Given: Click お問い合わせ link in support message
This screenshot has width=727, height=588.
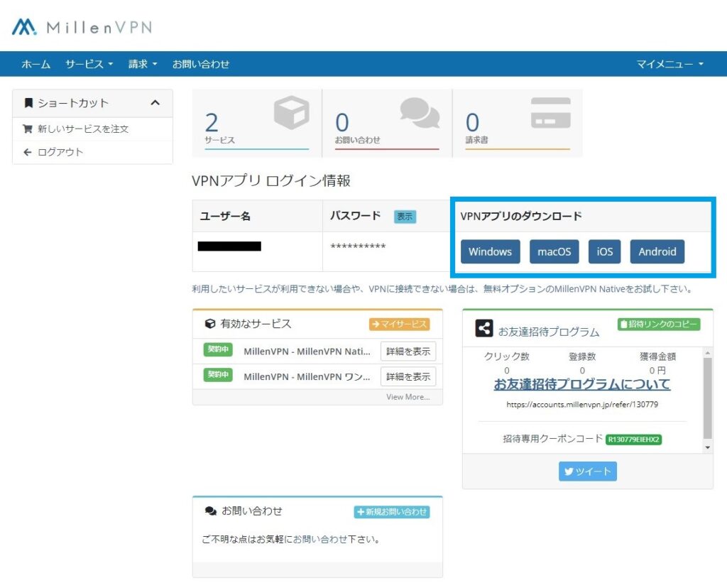Looking at the screenshot, I should coord(320,539).
